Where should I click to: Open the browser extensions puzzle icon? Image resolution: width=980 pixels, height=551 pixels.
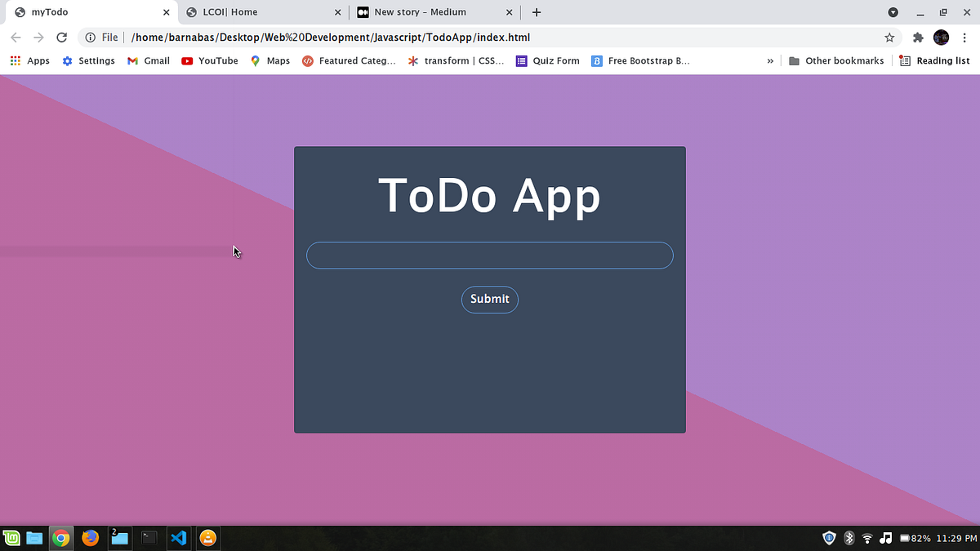(918, 37)
